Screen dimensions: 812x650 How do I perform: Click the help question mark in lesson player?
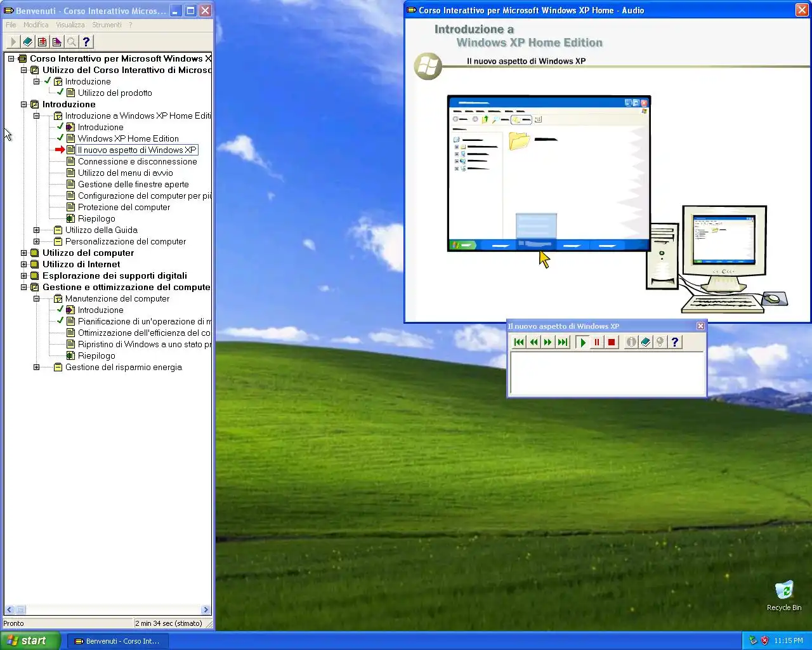pyautogui.click(x=675, y=342)
